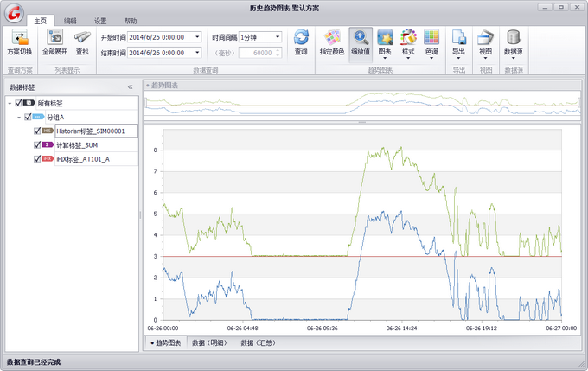Toggle the Historian标签_SIM00001 checkbox
Screen dimensions: 588x371
click(36, 131)
